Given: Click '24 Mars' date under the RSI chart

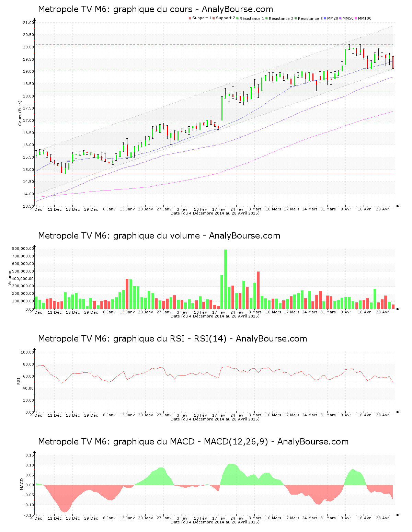Looking at the screenshot, I should (x=310, y=415).
